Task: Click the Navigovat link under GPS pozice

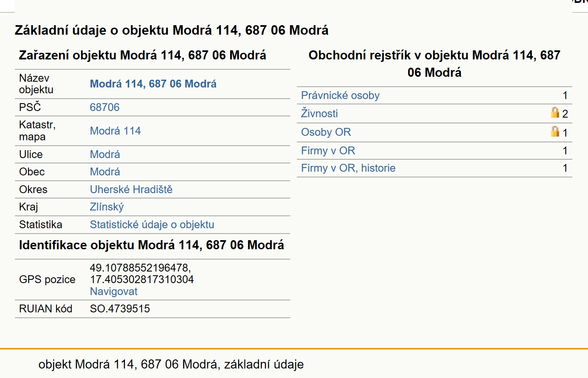Action: click(x=113, y=291)
